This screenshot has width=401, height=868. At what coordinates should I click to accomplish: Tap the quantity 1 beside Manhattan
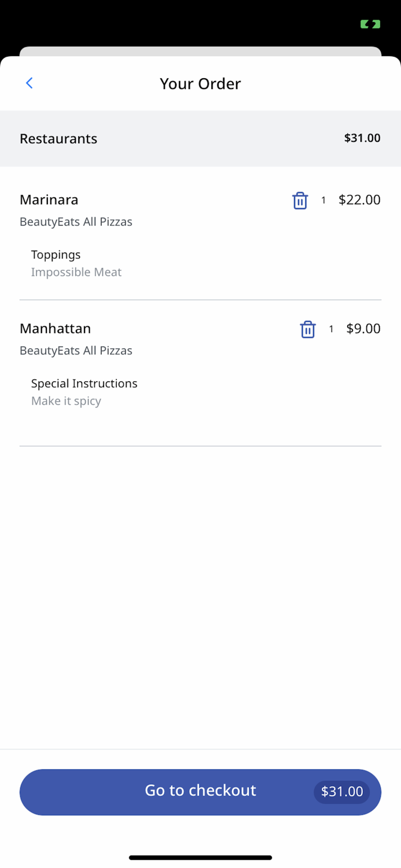point(331,329)
